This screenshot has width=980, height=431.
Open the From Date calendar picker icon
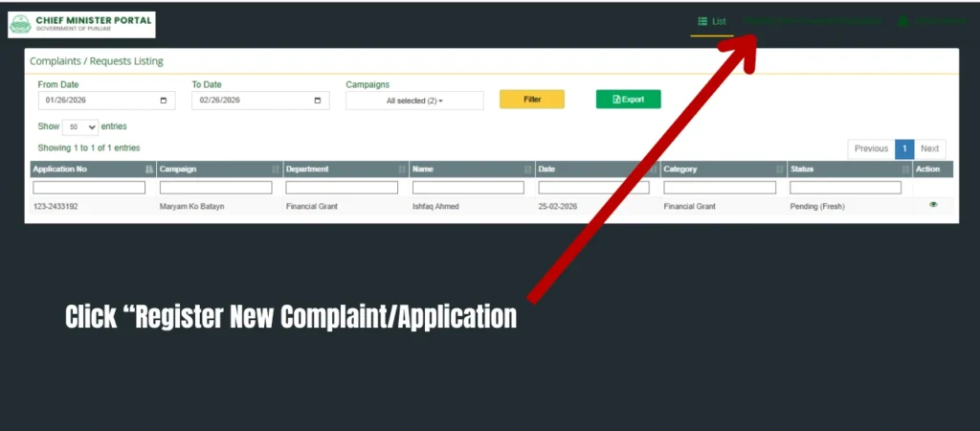coord(164,101)
